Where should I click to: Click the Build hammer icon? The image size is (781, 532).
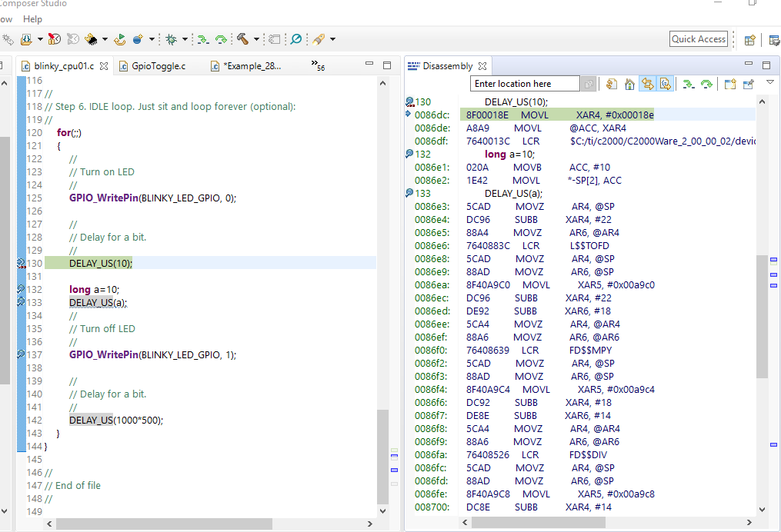click(x=242, y=38)
